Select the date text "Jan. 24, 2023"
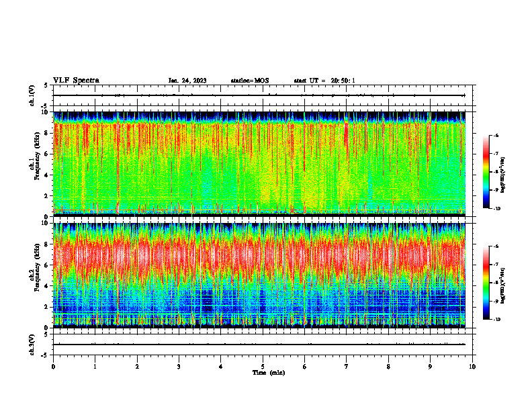This screenshot has width=532, height=411. point(187,81)
